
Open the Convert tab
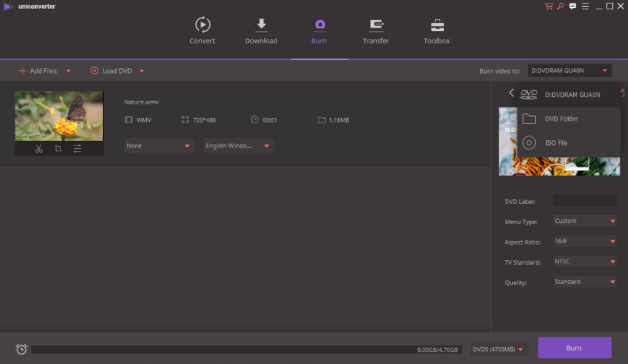[202, 31]
